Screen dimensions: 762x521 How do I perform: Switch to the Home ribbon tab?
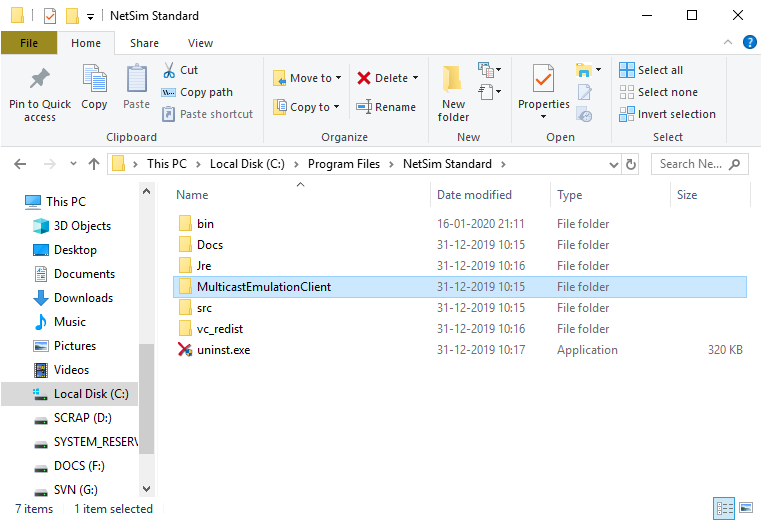click(86, 43)
